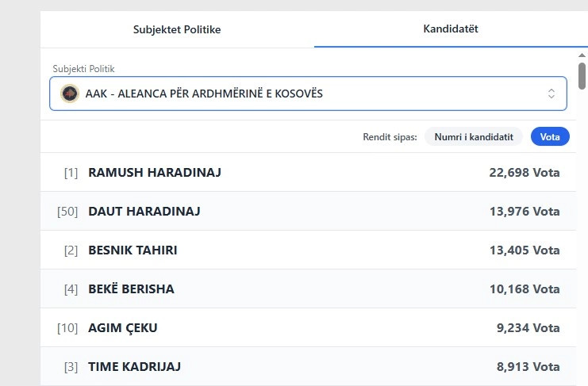Select the Kandidatët tab

(451, 29)
